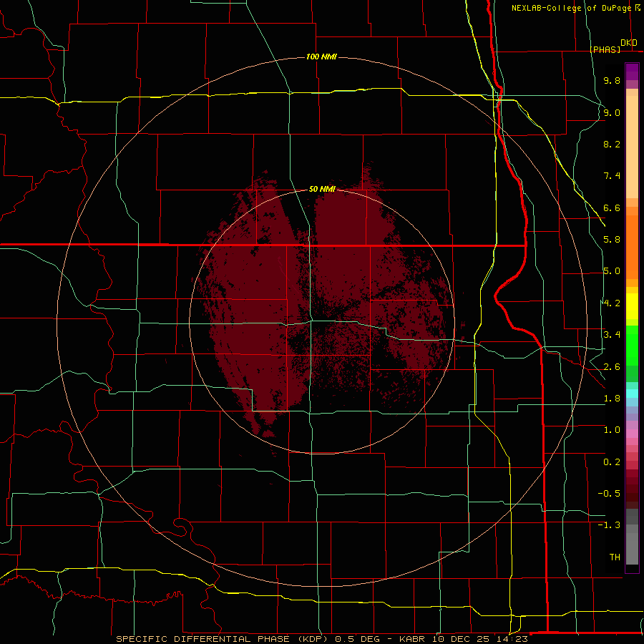
Task: Click the 2.6 value on the color scale
Action: point(612,367)
